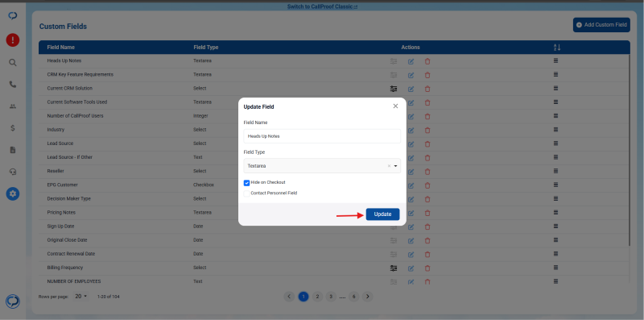
Task: Delete the Heads Up Notes field
Action: (x=427, y=62)
